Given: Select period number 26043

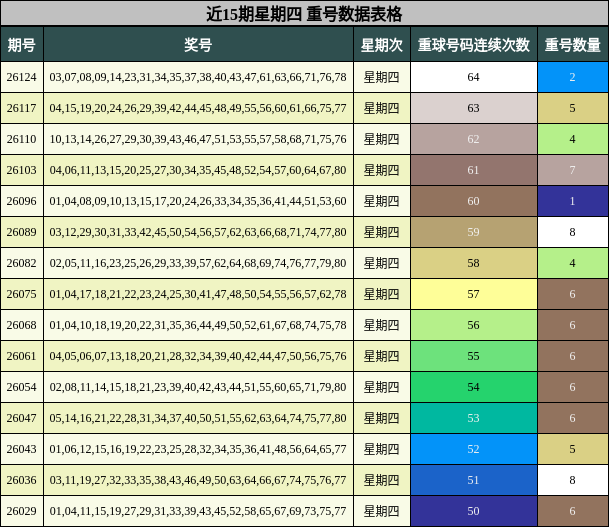Looking at the screenshot, I should pos(21,449).
